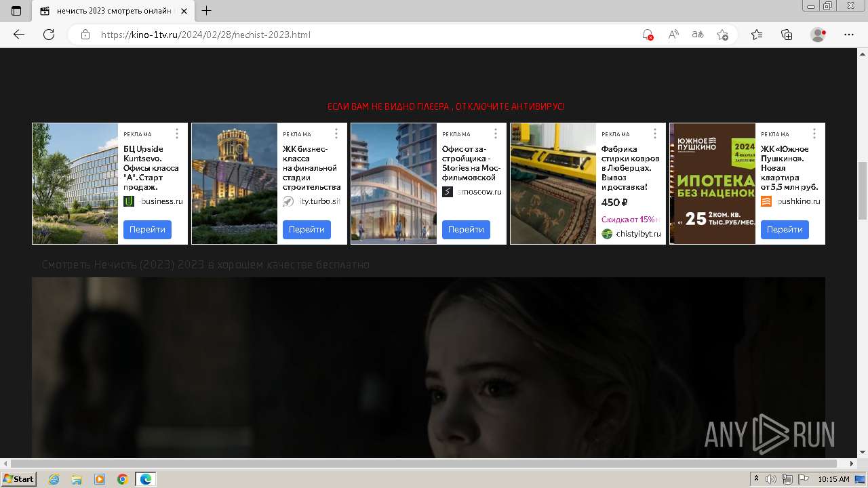
Task: Open options menu on ЖК бизнес-класса ad
Action: (336, 134)
